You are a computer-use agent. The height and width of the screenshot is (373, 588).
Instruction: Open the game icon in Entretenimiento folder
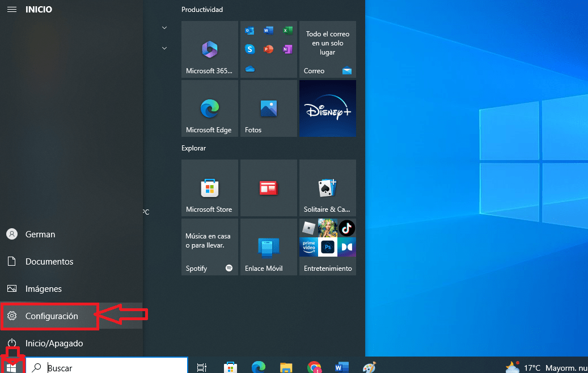click(x=328, y=228)
